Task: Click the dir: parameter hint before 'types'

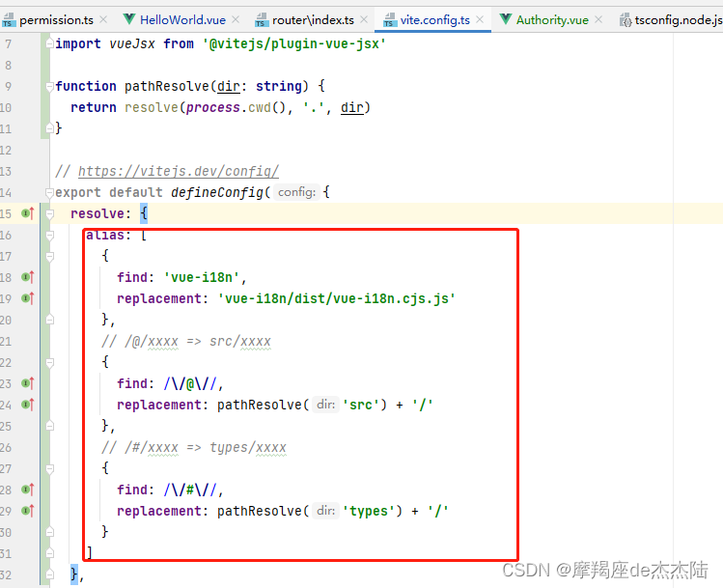Action: (325, 511)
